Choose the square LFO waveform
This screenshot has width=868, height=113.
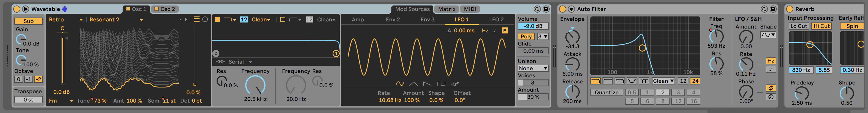(441, 83)
